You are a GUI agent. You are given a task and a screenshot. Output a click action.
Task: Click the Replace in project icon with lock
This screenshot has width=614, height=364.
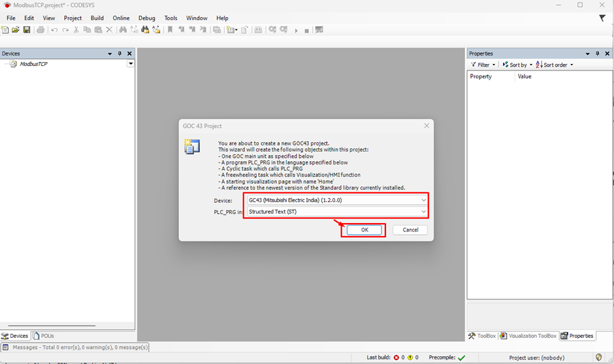[x=156, y=30]
